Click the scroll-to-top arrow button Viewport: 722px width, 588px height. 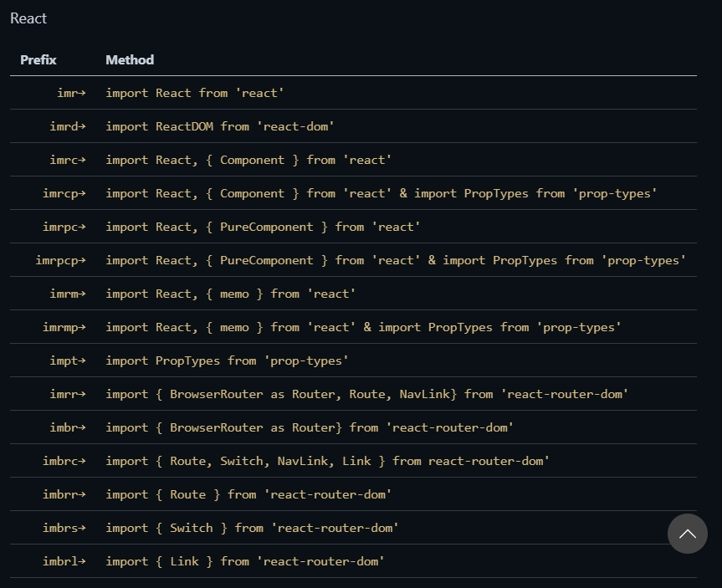[x=688, y=534]
